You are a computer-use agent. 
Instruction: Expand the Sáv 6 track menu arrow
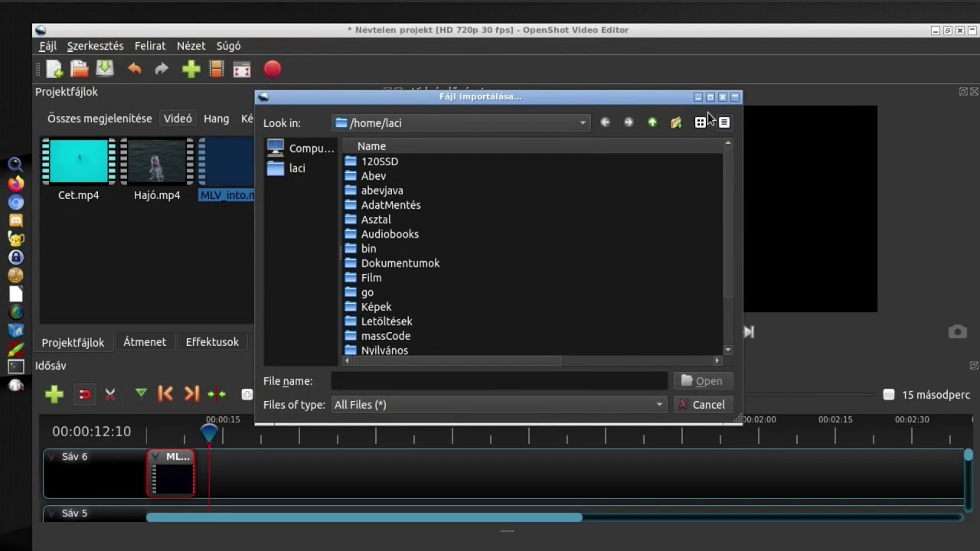51,457
